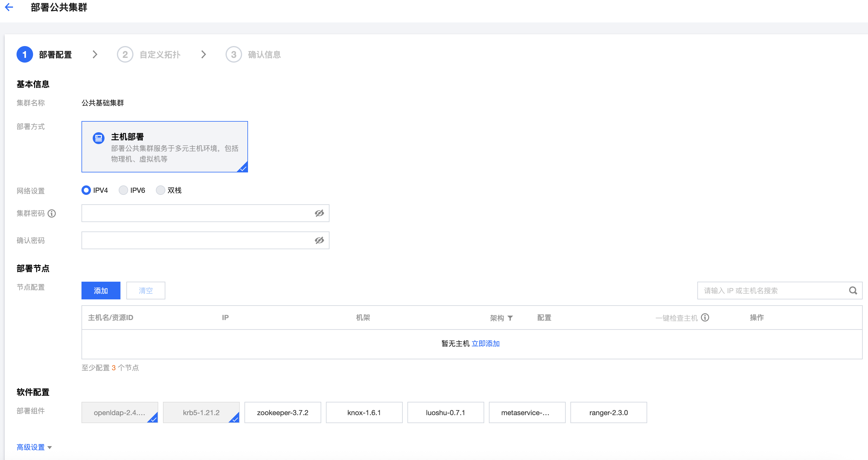Select the ranger-2.3.0 component
This screenshot has height=460, width=868.
coord(608,412)
